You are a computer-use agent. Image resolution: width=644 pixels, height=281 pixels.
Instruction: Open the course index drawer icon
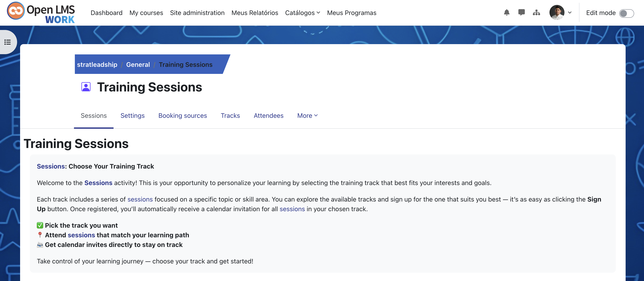tap(7, 42)
